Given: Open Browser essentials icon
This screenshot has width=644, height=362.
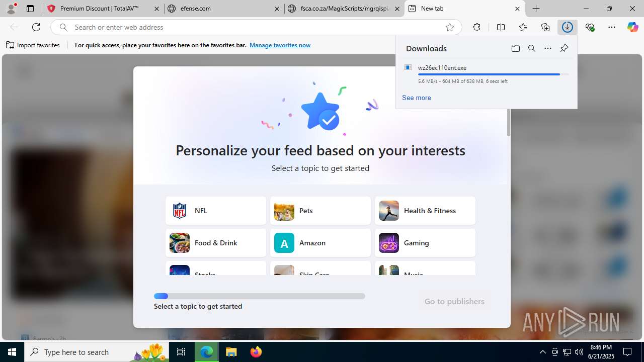Looking at the screenshot, I should (x=590, y=27).
